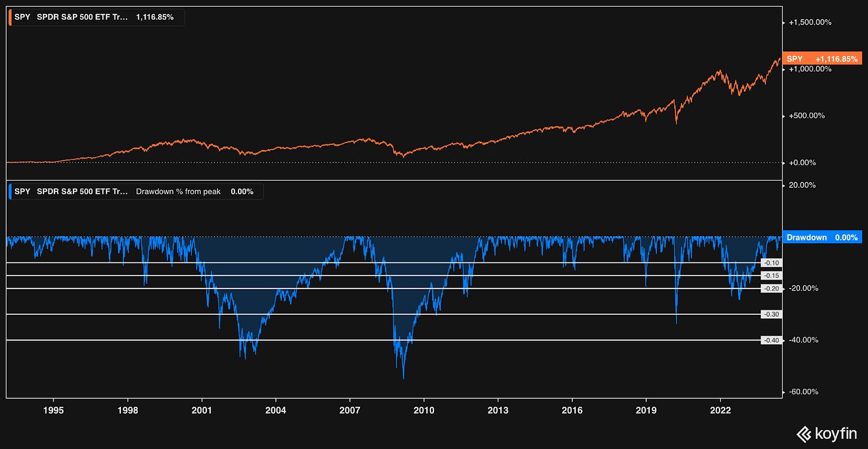
Task: Select the -0.30 horizontal line label
Action: click(772, 314)
